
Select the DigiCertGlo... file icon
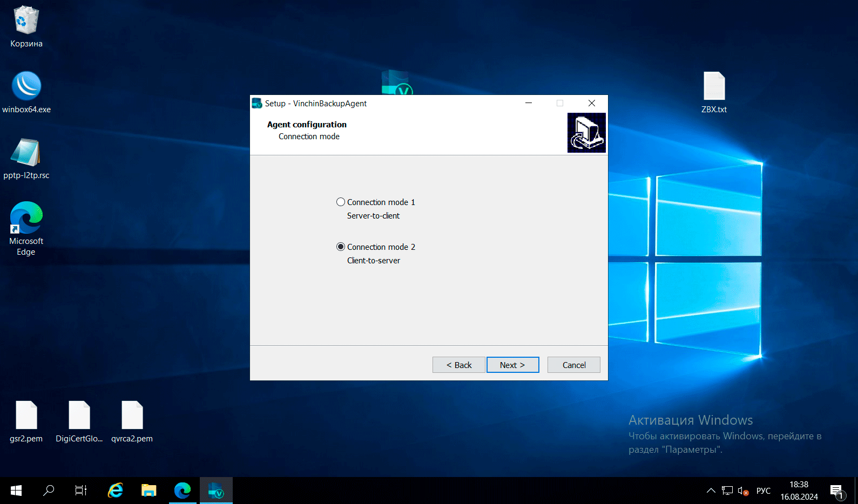pyautogui.click(x=79, y=416)
